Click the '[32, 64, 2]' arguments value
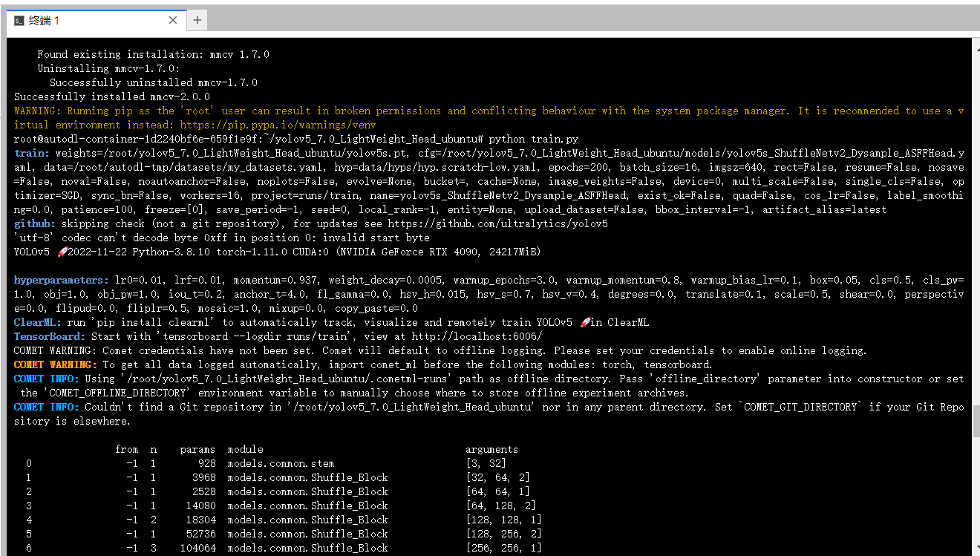980x556 pixels. (497, 477)
